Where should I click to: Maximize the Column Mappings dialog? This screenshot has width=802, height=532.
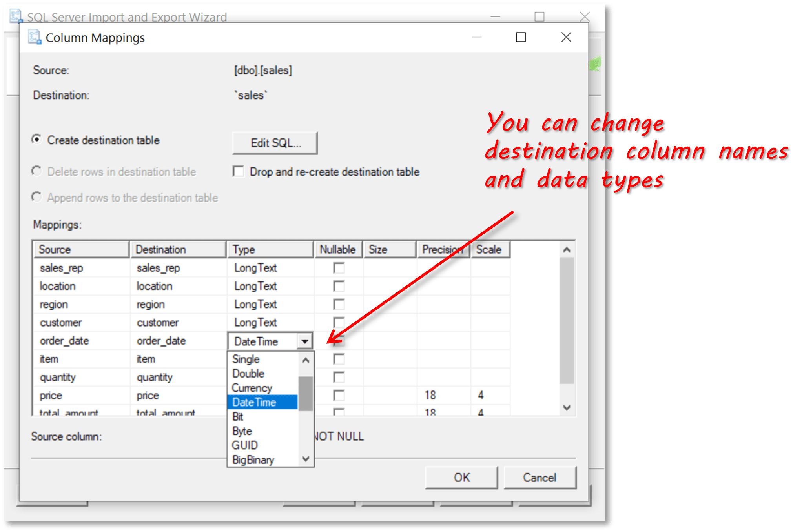pyautogui.click(x=521, y=37)
